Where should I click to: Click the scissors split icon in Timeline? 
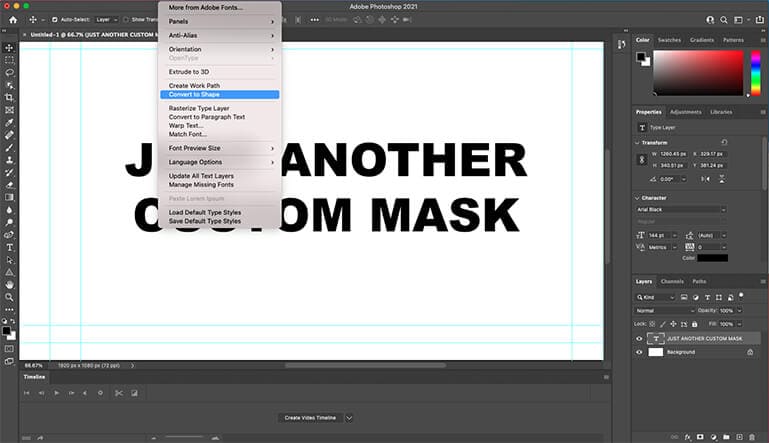[x=118, y=393]
